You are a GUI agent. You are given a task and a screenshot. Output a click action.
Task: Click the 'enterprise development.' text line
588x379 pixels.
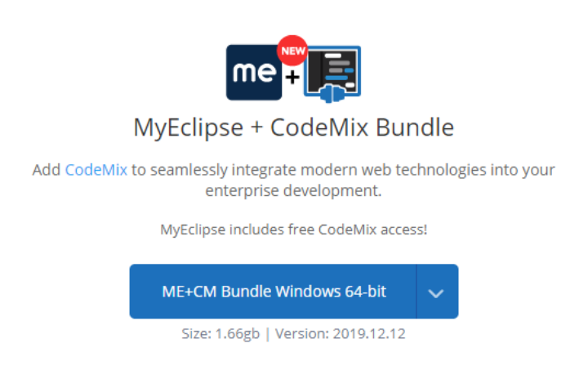tap(294, 190)
